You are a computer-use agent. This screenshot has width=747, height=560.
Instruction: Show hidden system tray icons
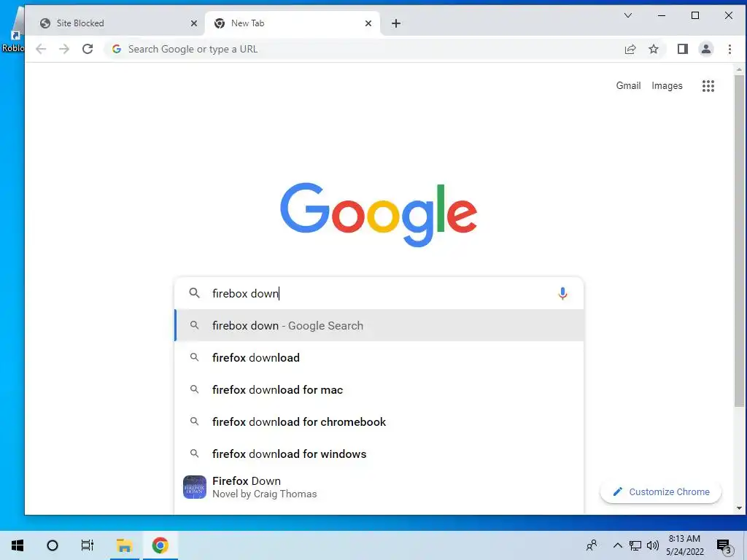click(617, 545)
